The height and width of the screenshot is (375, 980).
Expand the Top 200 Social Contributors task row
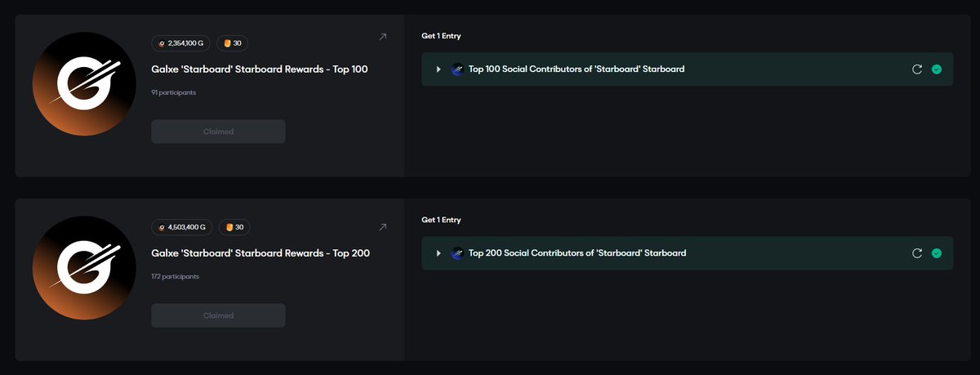[x=439, y=253]
